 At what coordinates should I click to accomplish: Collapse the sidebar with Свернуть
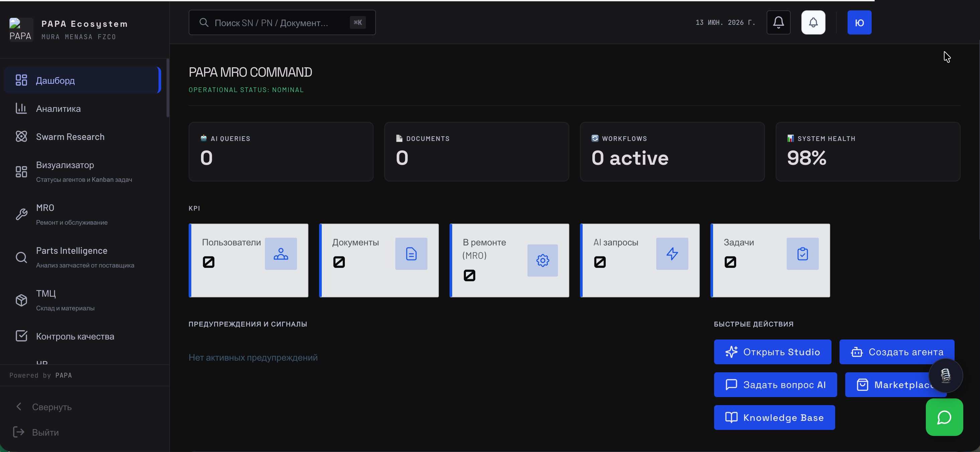tap(43, 407)
